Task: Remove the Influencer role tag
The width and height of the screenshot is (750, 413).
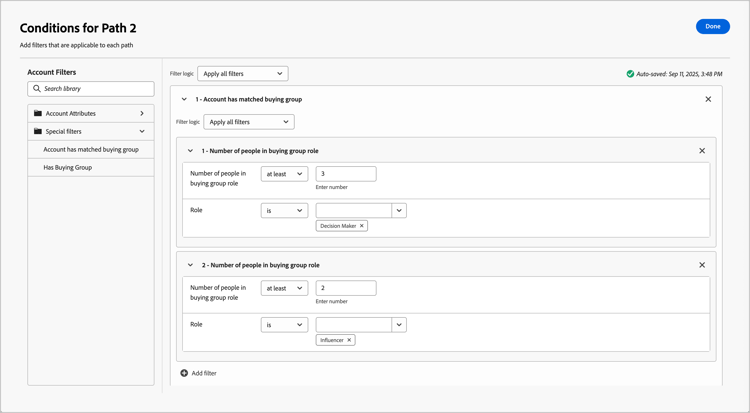Action: pyautogui.click(x=349, y=340)
